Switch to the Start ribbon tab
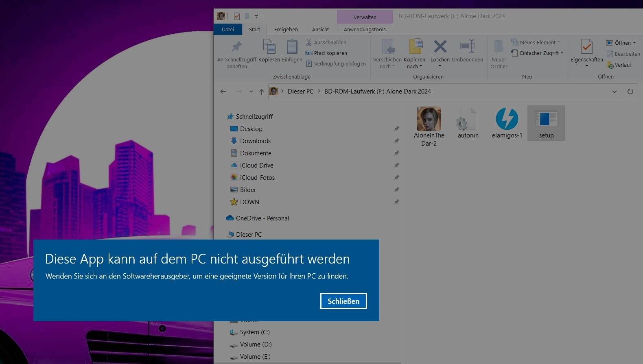The height and width of the screenshot is (364, 643). click(x=254, y=29)
